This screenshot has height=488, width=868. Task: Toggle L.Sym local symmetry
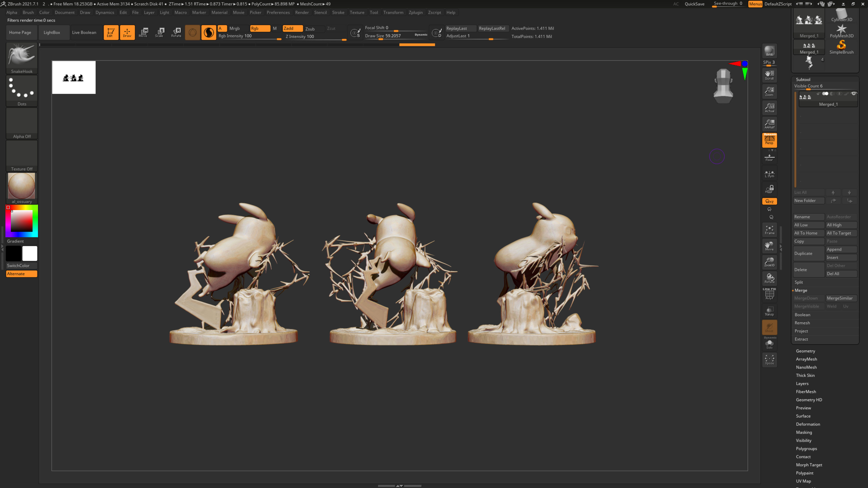click(x=770, y=173)
